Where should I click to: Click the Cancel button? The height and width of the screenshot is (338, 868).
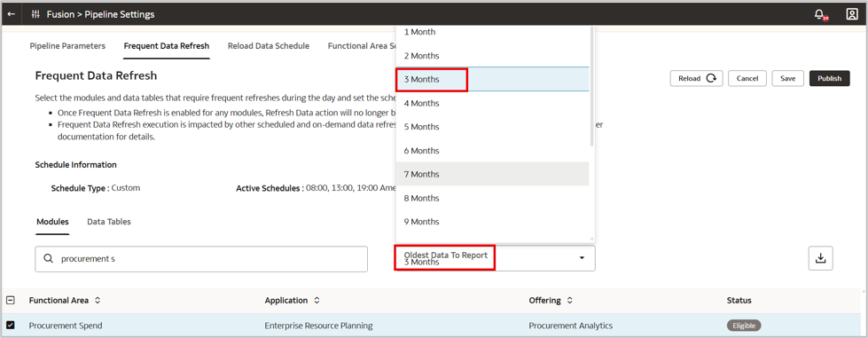747,79
